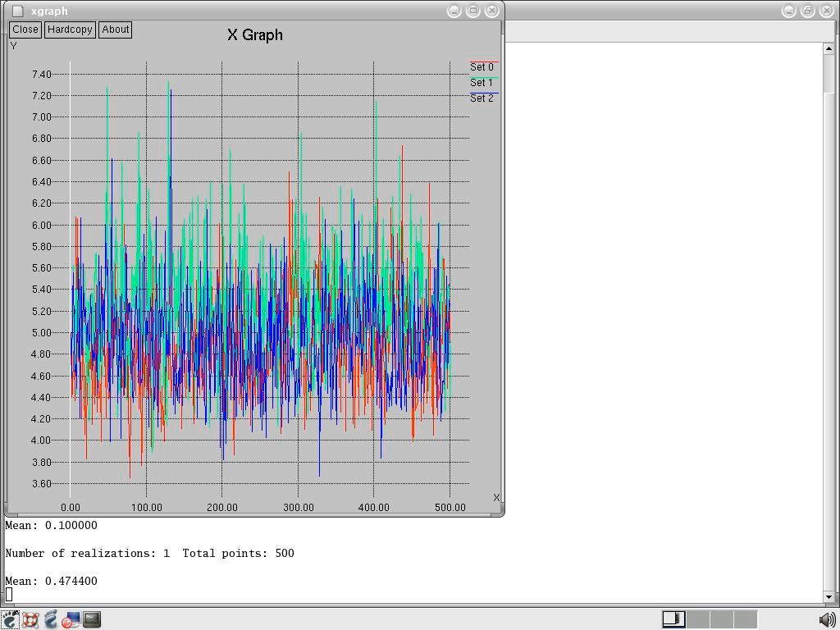The width and height of the screenshot is (840, 630).
Task: Click the Number of realizations line
Action: (149, 554)
